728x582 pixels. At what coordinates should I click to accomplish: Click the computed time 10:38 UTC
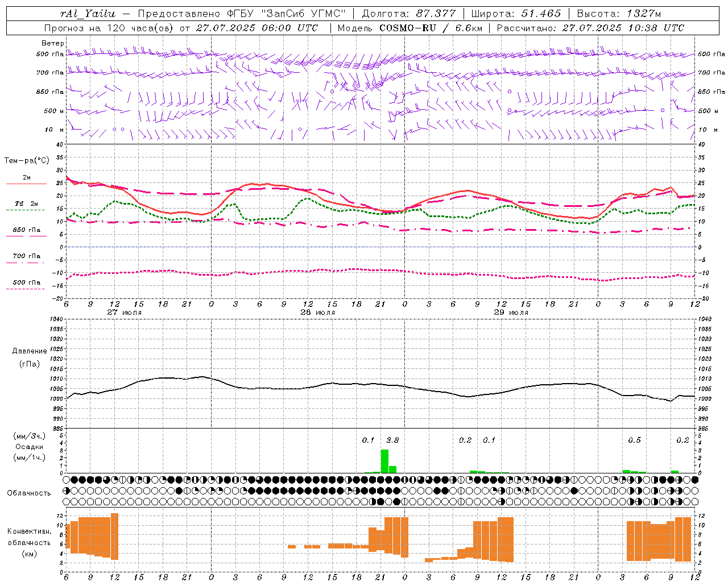657,28
